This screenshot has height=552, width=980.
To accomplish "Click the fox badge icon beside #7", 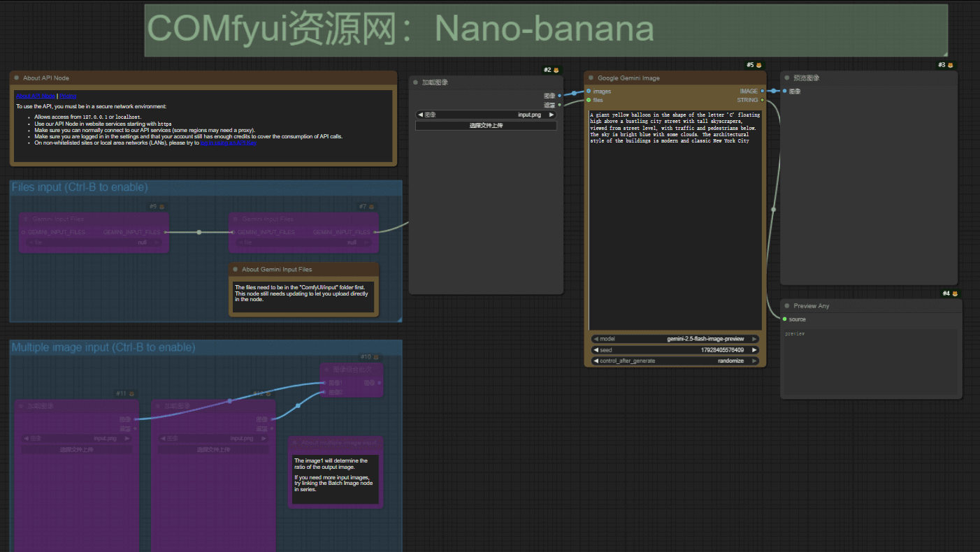I will point(371,207).
